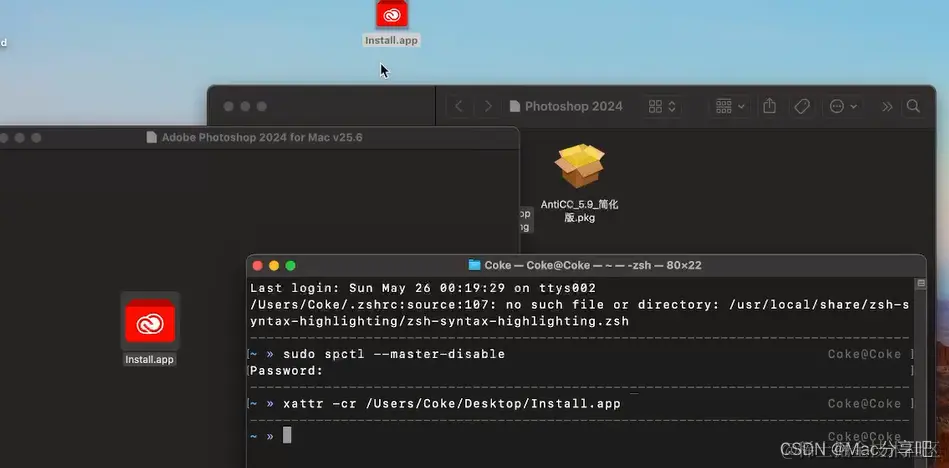Click the Search magnifier in the Finder toolbar
Image resolution: width=949 pixels, height=468 pixels.
tap(913, 107)
